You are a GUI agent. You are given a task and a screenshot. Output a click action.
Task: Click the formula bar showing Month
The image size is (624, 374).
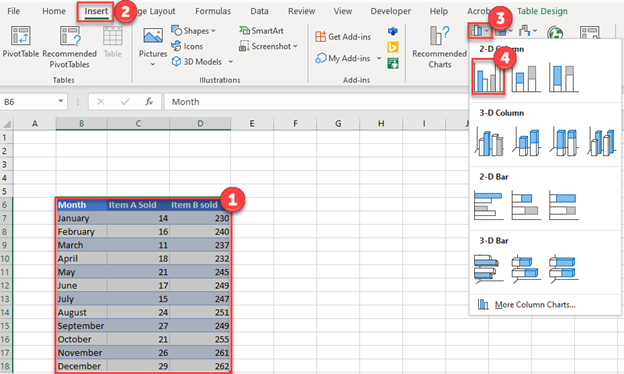point(316,102)
